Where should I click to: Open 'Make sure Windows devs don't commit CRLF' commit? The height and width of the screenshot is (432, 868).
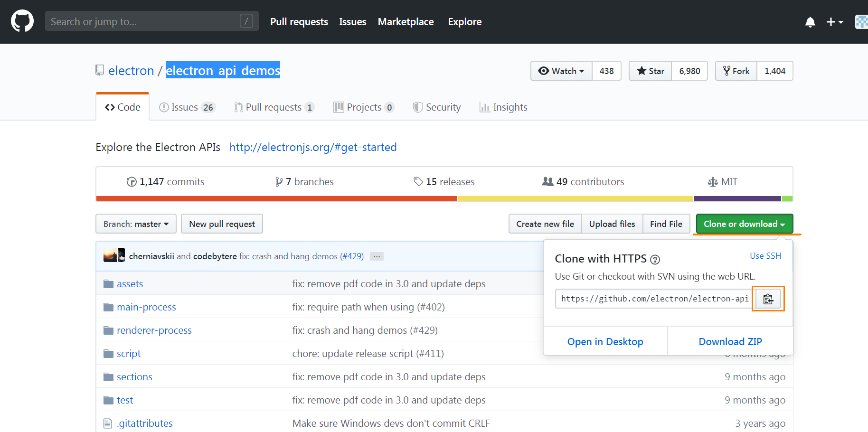(391, 423)
